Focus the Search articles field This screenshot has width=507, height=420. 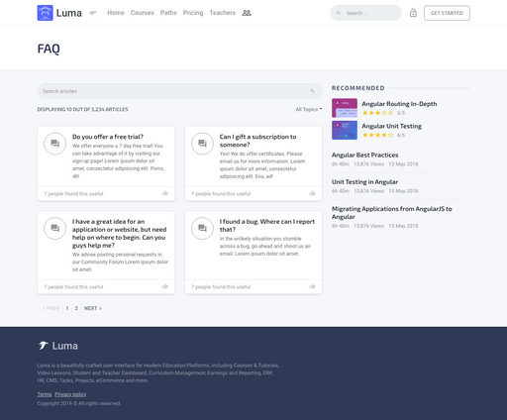[179, 91]
